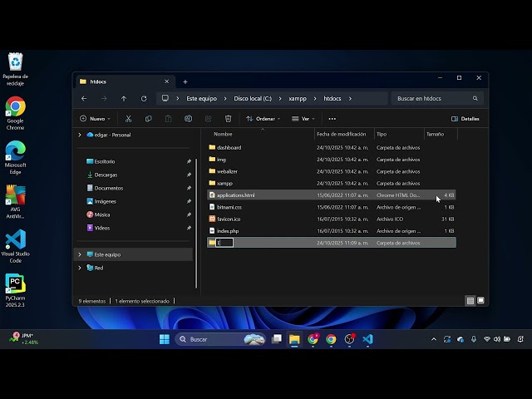532x399 pixels.
Task: Click the Share icon in toolbar
Action: (208, 119)
